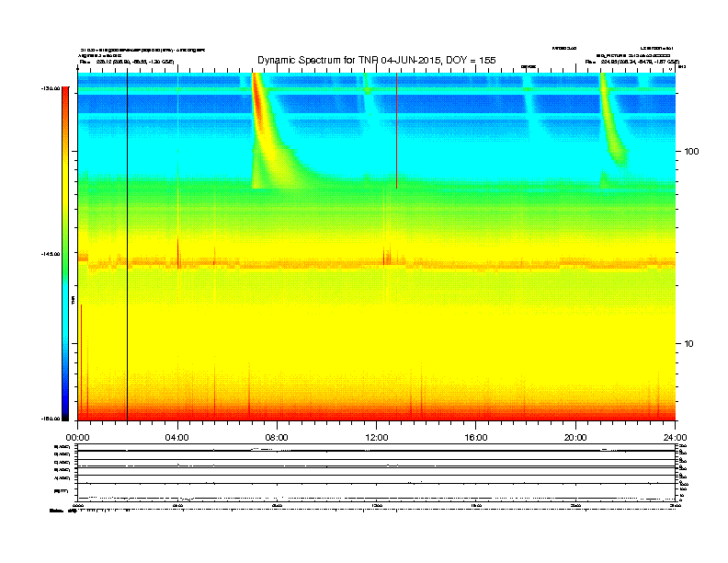Click the 24:00 time axis label

(x=675, y=438)
